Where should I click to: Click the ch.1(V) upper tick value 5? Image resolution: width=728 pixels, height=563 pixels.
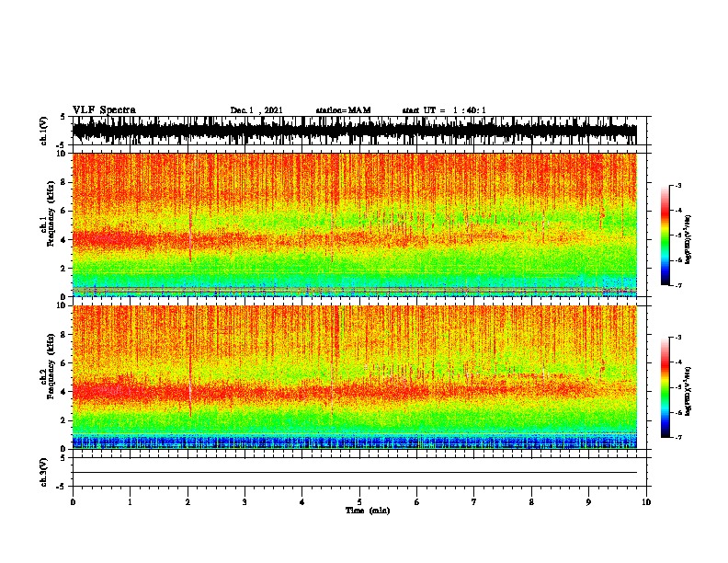[63, 117]
